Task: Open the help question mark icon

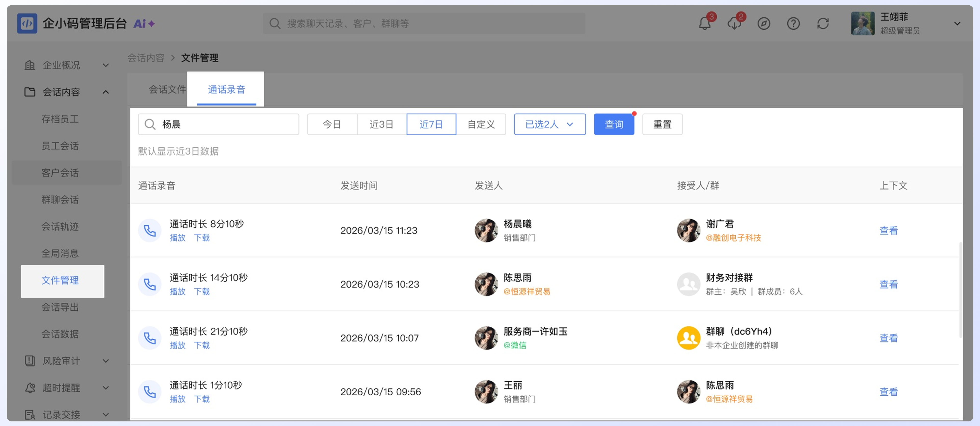Action: pyautogui.click(x=793, y=23)
